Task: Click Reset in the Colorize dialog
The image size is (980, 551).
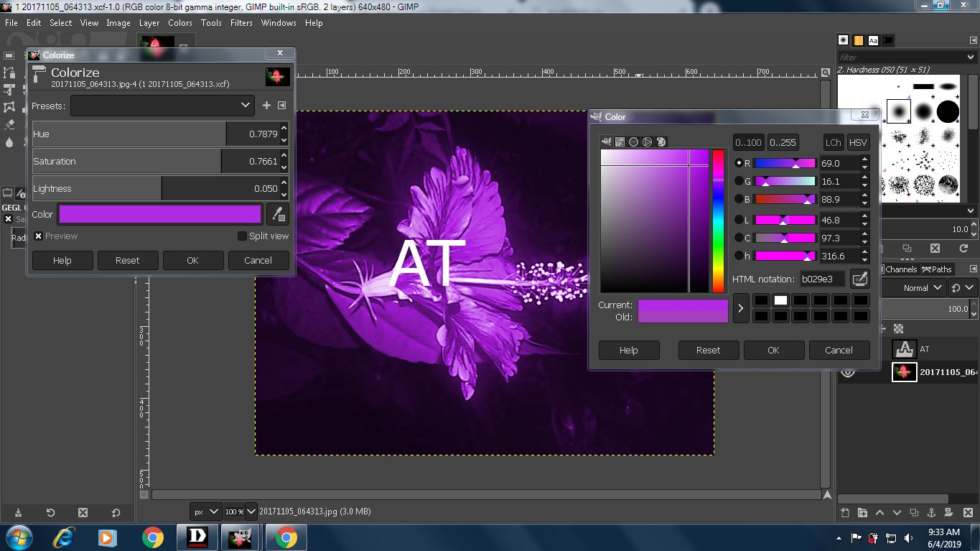Action: click(127, 260)
